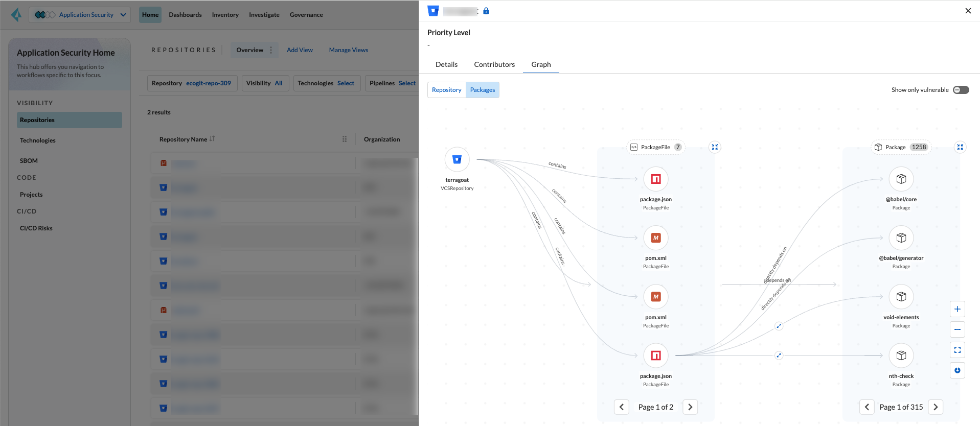Viewport: 980px width, 426px height.
Task: Select the top package.json PackageFile node
Action: pos(656,179)
